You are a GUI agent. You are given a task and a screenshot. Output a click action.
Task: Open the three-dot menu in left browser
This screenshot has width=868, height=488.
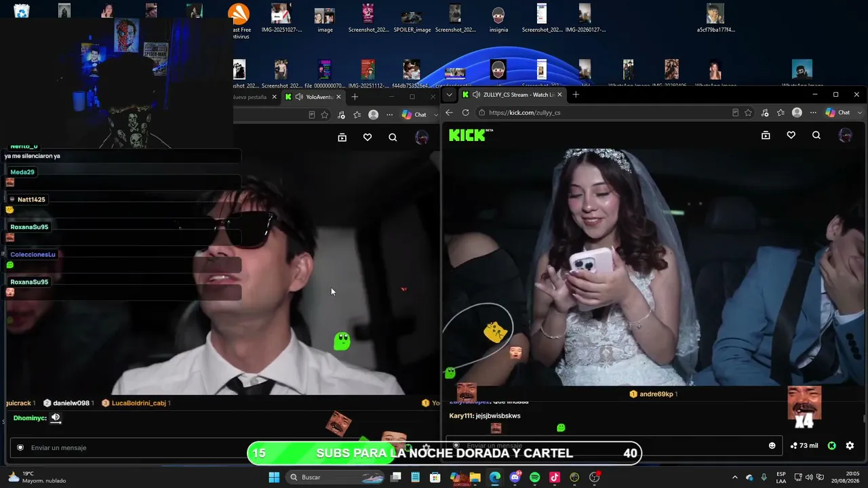(389, 115)
